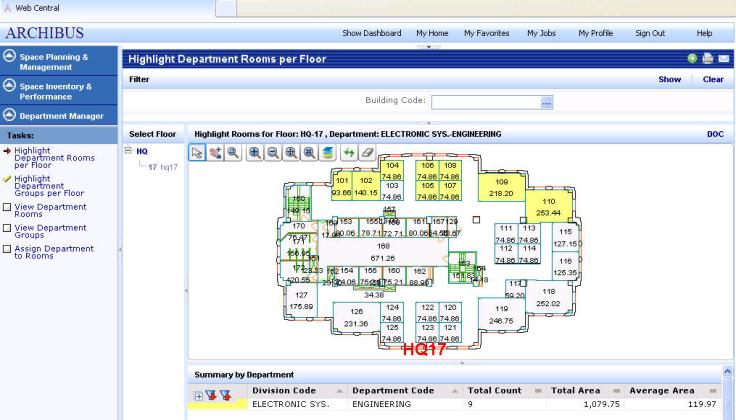
Task: Open the stacked layers icon in drawing toolbar
Action: [328, 153]
